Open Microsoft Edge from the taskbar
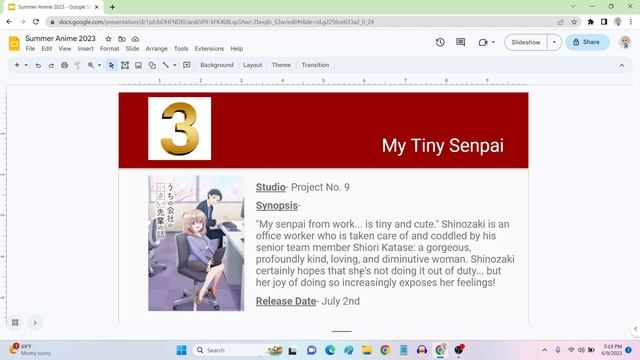Viewport: 640px width, 360px height. [x=330, y=350]
